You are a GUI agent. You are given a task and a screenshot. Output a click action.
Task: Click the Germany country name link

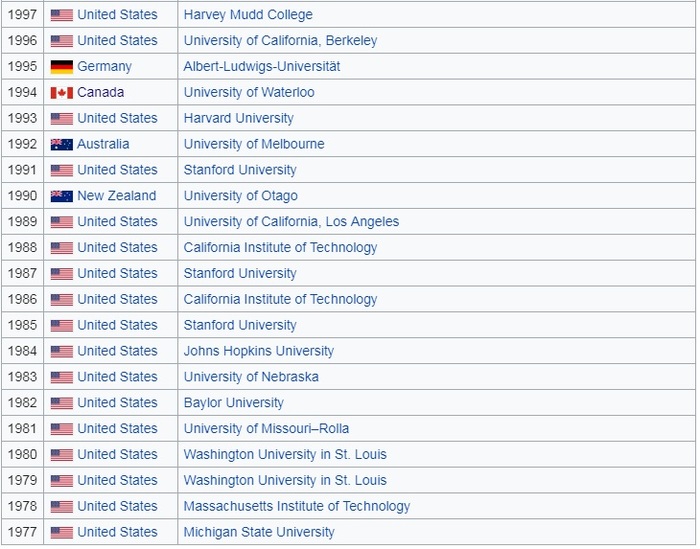104,66
